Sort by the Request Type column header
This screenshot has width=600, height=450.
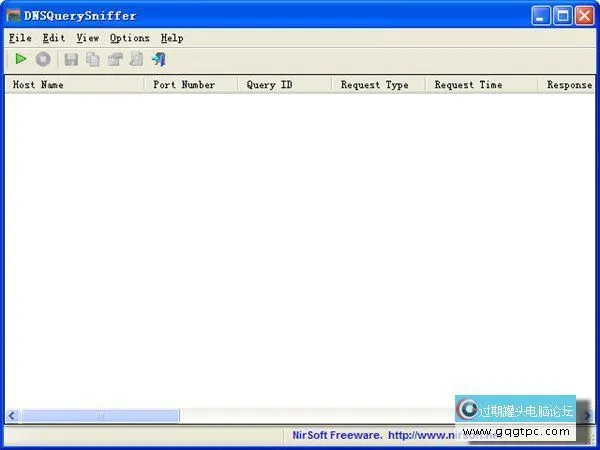[378, 85]
